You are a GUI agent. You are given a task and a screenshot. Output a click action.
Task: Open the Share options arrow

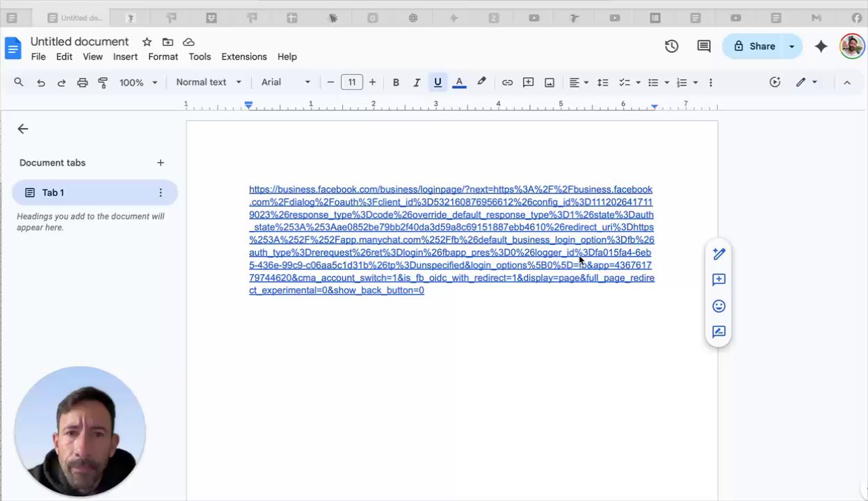[791, 47]
